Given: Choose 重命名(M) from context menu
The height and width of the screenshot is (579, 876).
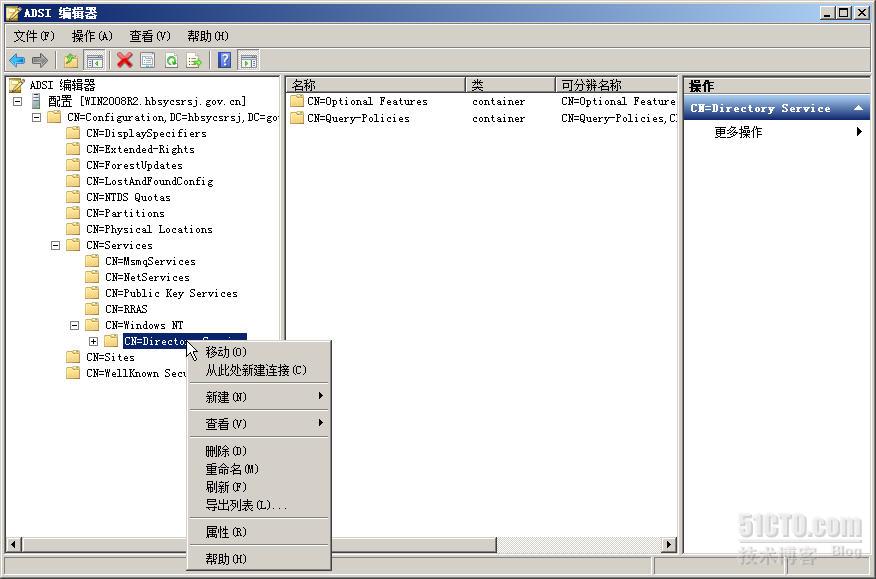Looking at the screenshot, I should coord(259,469).
